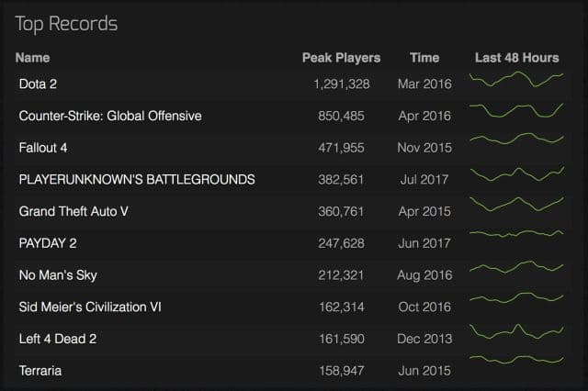Click the Top Records heading
This screenshot has height=391, width=588.
(x=66, y=22)
